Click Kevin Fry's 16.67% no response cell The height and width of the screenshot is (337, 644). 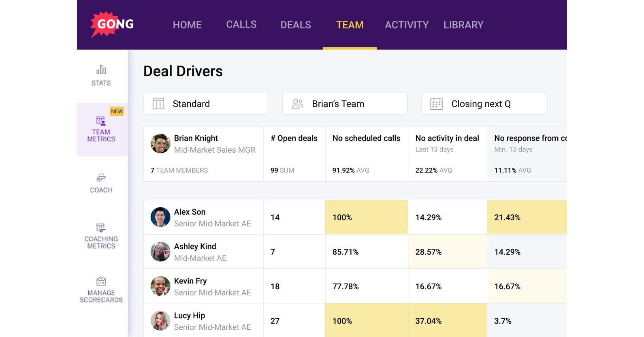click(x=527, y=286)
